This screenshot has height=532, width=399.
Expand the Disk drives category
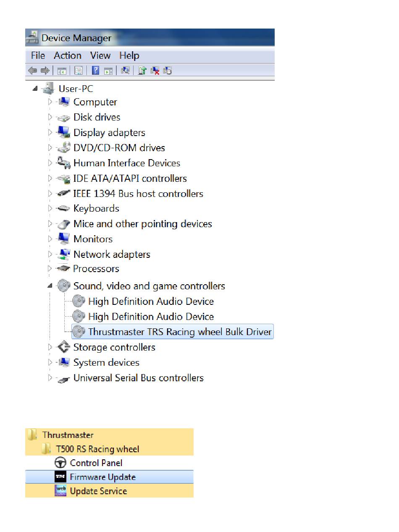coord(50,117)
